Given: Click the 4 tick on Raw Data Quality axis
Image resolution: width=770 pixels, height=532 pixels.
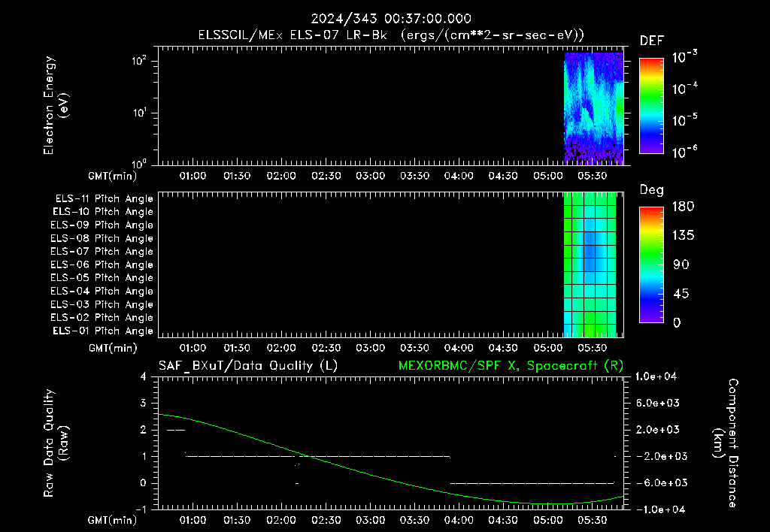Looking at the screenshot, I should coord(144,376).
